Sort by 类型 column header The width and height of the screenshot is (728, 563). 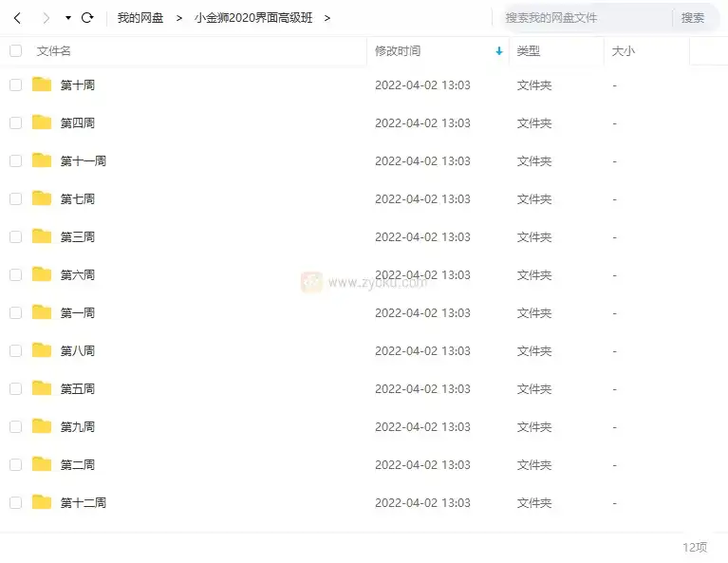tap(529, 51)
